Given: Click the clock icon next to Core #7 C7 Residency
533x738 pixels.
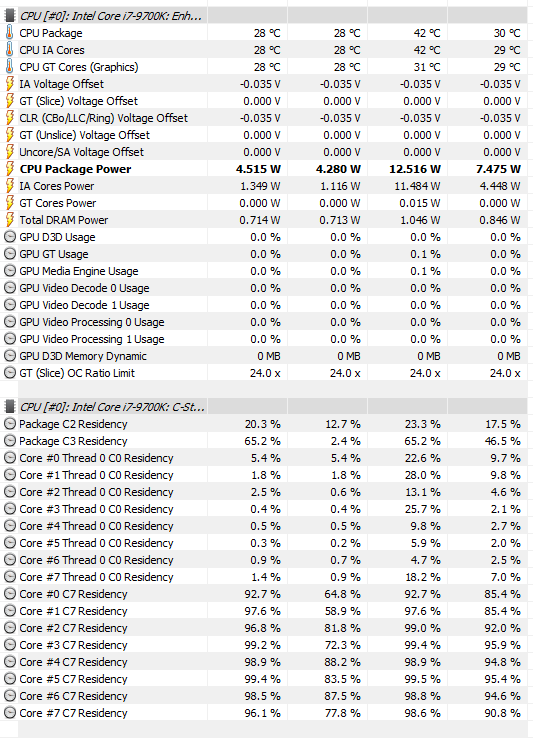Looking at the screenshot, I should point(9,713).
